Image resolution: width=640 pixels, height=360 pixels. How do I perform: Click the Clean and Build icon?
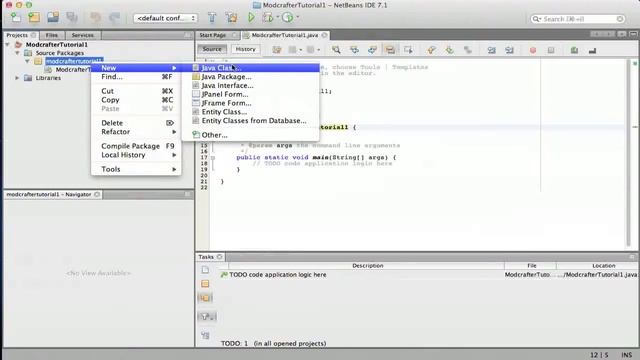(231, 18)
